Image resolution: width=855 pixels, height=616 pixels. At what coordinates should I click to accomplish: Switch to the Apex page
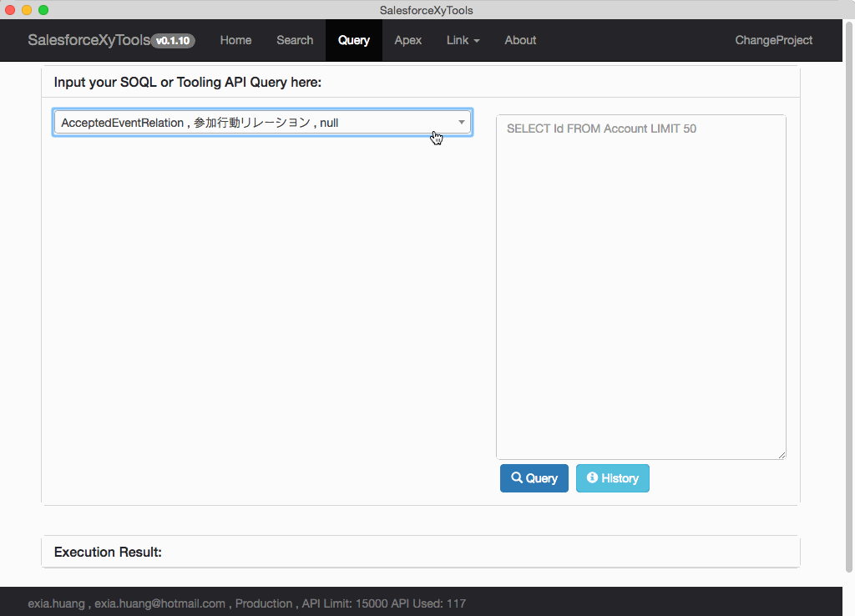(x=407, y=40)
